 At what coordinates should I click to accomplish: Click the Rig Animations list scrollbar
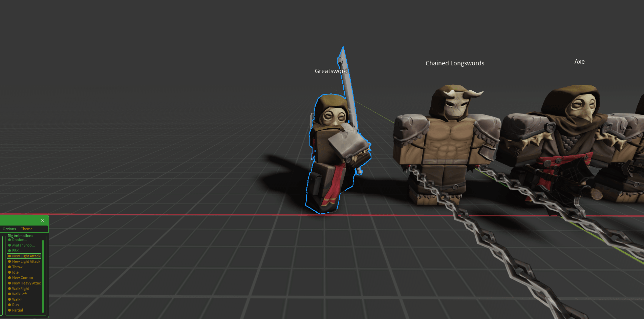43,276
